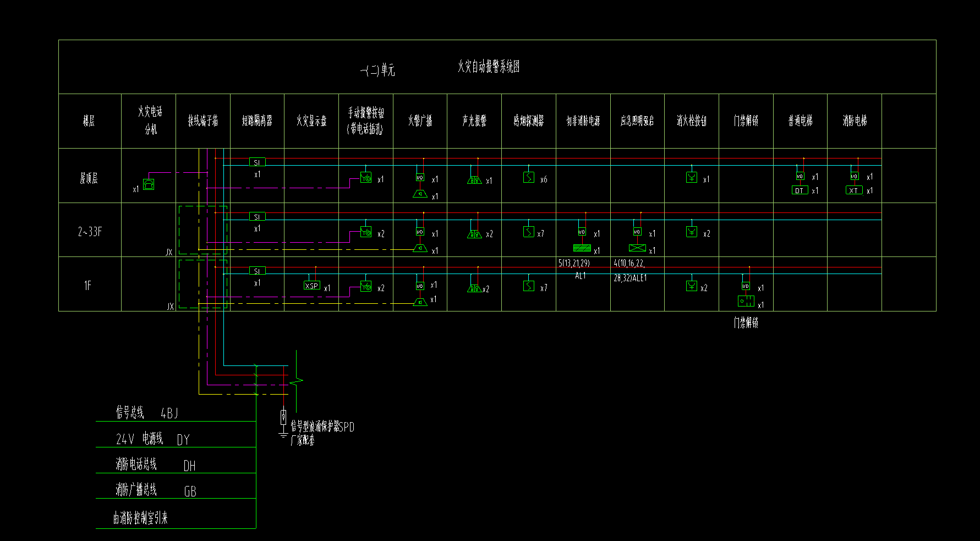Screen dimensions: 980x541
Task: Click the 2~33F floor label
Action: click(90, 232)
